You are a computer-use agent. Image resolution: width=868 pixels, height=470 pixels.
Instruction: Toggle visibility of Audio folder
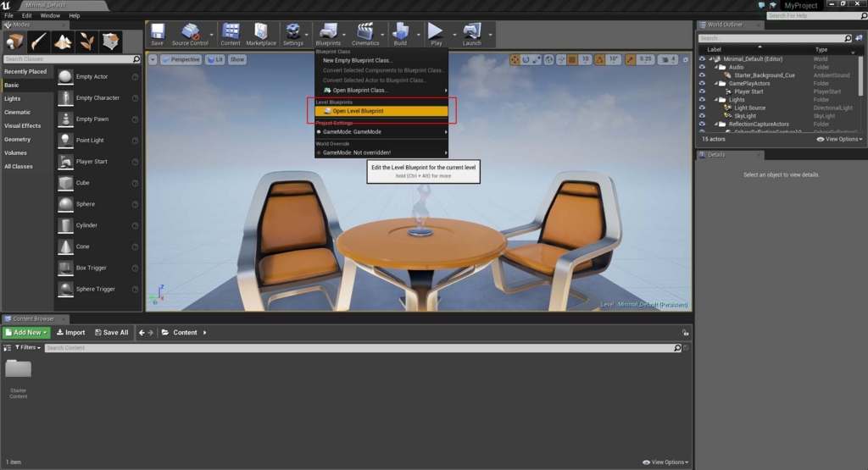pos(702,67)
